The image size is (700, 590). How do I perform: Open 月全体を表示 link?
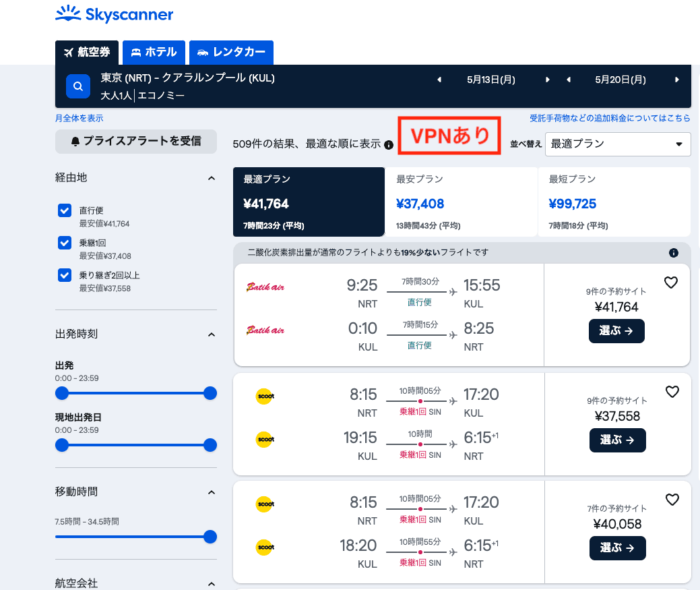pyautogui.click(x=79, y=119)
